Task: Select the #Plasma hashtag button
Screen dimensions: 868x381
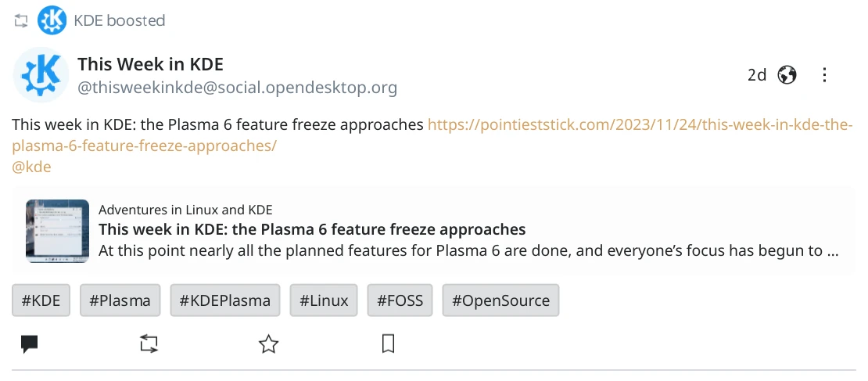Action: click(x=120, y=300)
